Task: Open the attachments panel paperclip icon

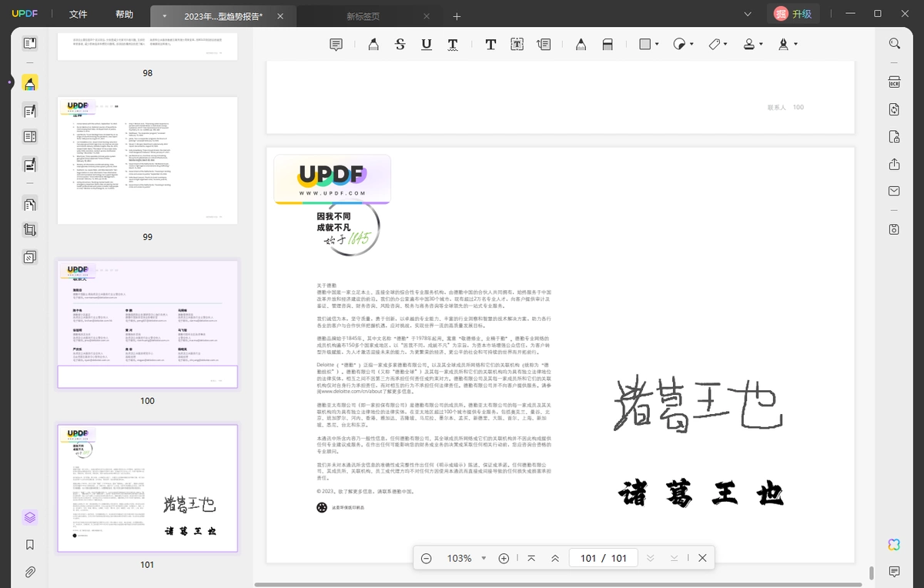Action: (x=30, y=572)
